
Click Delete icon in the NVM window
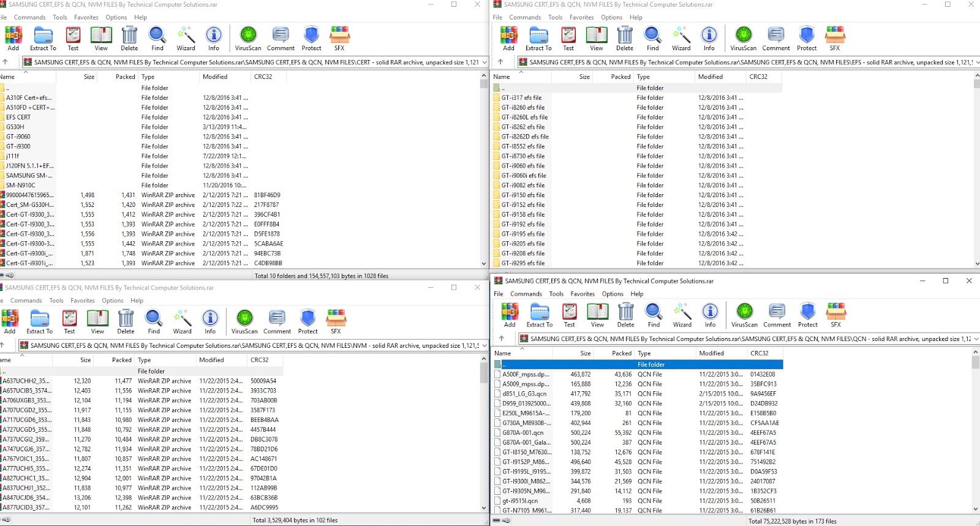pyautogui.click(x=126, y=321)
